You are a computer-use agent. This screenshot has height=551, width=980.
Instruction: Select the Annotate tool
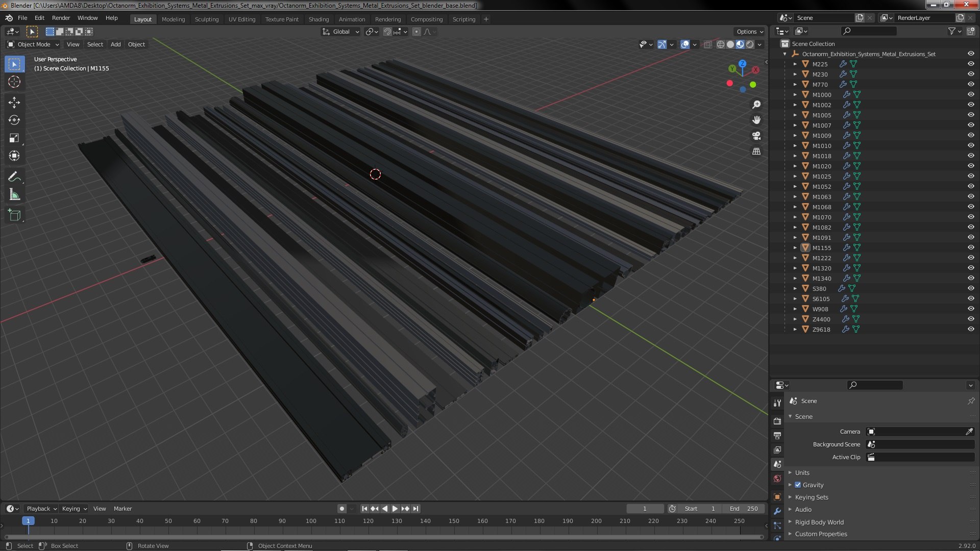click(14, 177)
